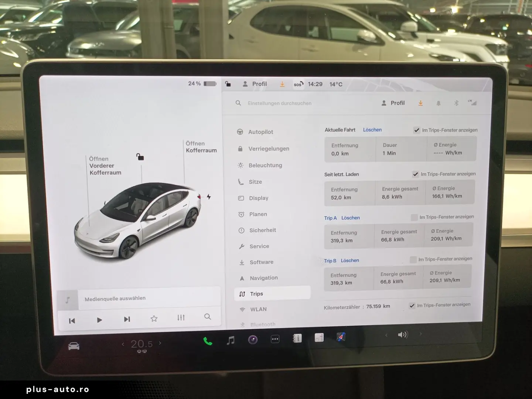Viewport: 532px width, 399px height.
Task: Click Löschen next to Aktuelle Fahrt
Action: pyautogui.click(x=372, y=130)
